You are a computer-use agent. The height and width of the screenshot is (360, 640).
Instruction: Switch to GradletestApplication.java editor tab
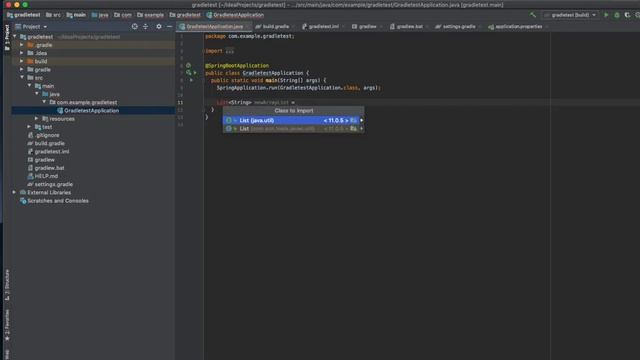[x=215, y=27]
